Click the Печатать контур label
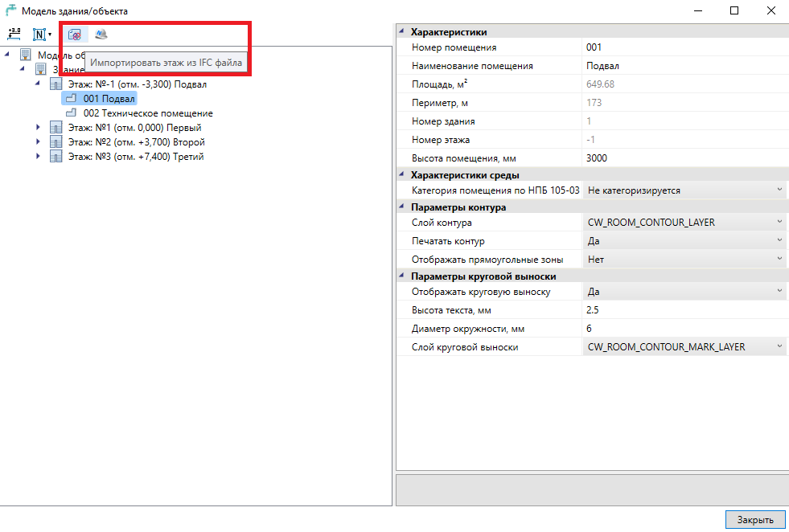 pos(448,241)
